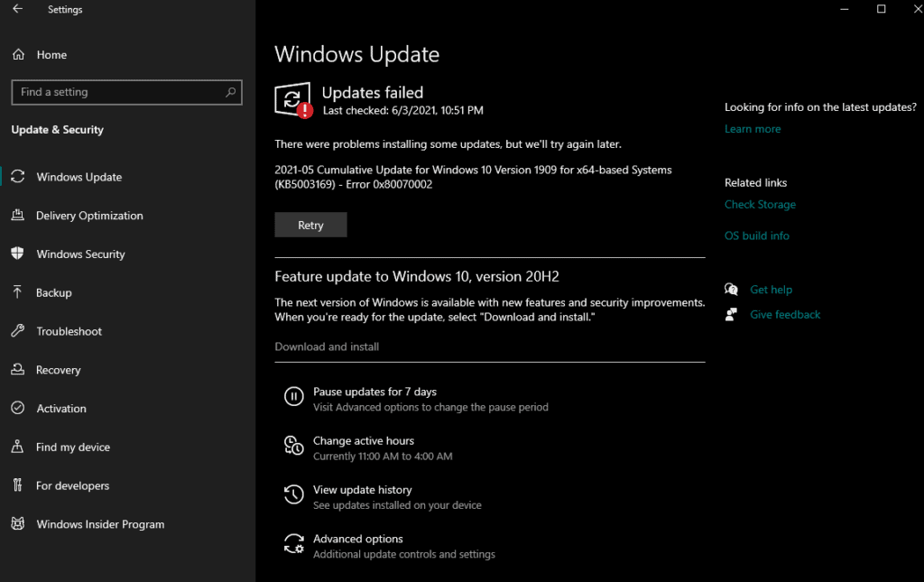
Task: Click the Give feedback icon
Action: coord(731,315)
